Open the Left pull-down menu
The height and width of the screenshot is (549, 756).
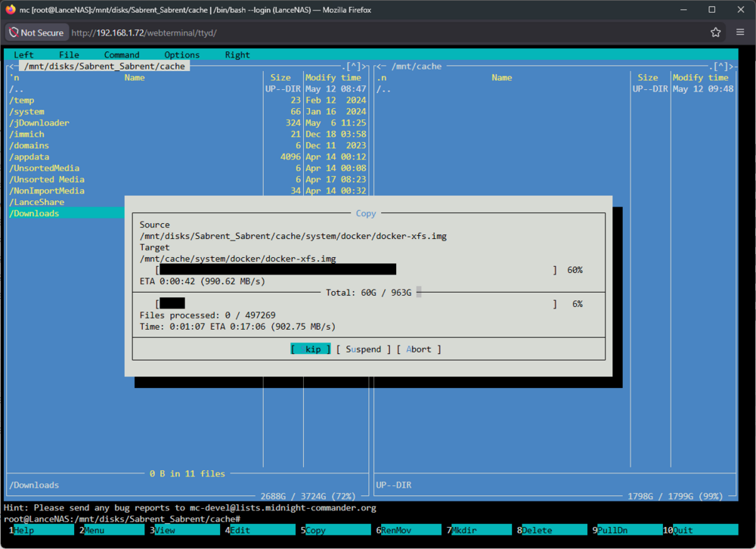click(x=23, y=55)
